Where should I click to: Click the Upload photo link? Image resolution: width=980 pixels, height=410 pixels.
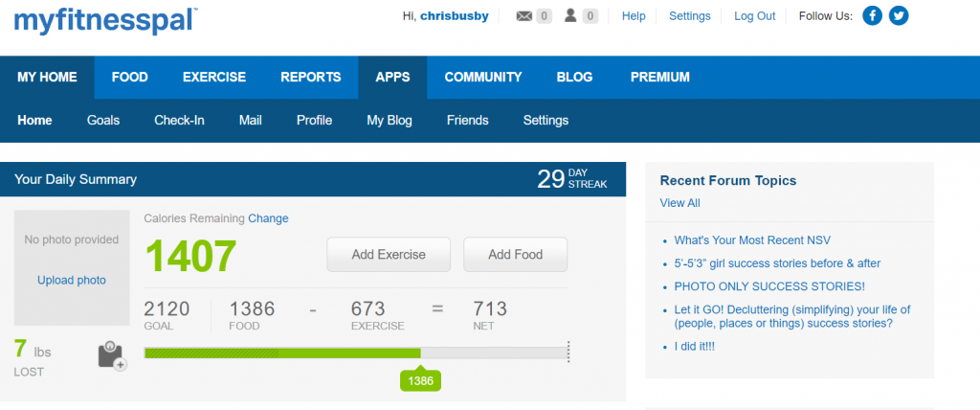[x=72, y=281]
